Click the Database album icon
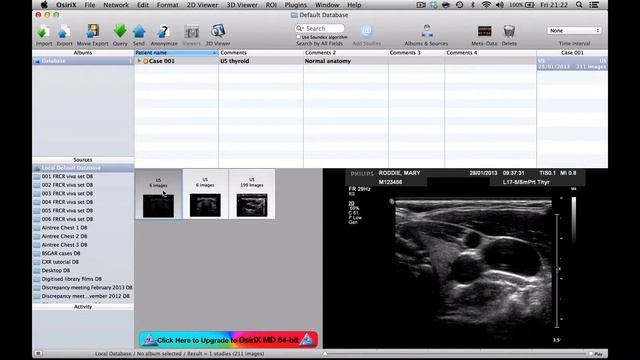This screenshot has height=360, width=640. (37, 61)
